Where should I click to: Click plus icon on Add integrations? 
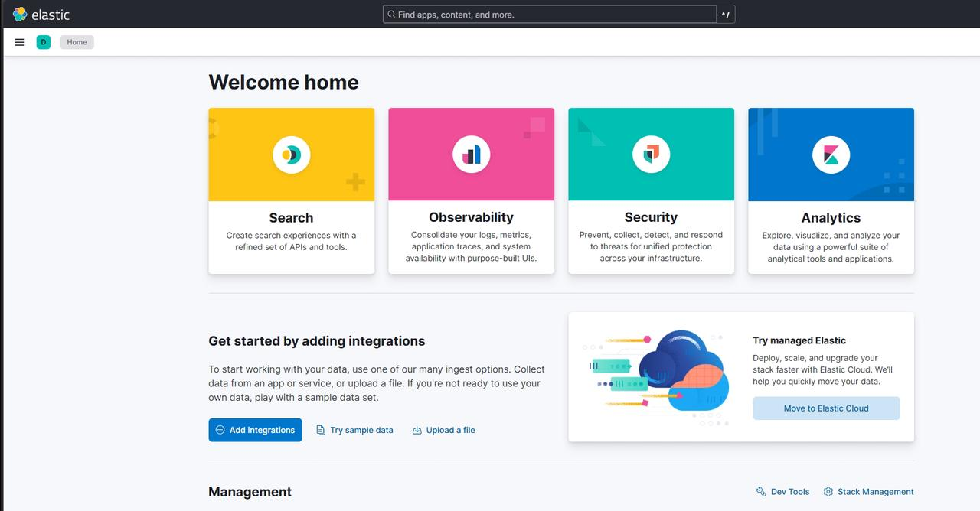click(220, 430)
